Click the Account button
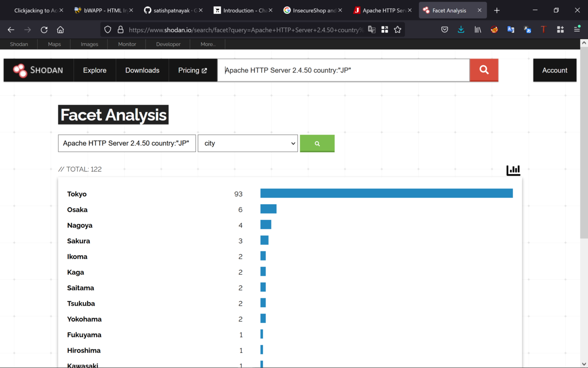This screenshot has height=368, width=588. 555,70
